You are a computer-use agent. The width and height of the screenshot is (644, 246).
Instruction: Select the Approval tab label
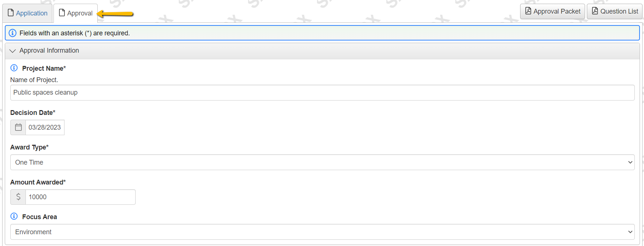80,13
